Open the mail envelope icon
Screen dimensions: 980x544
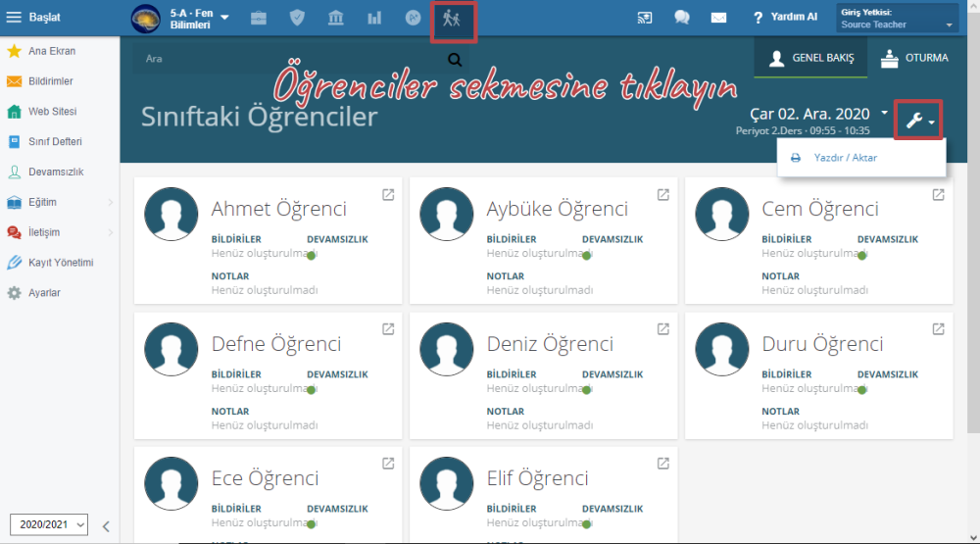[718, 18]
